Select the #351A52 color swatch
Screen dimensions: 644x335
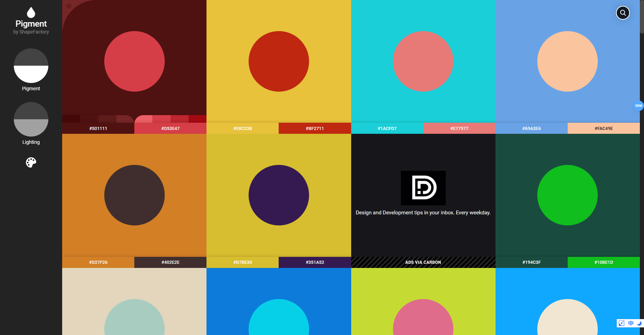[x=315, y=262]
